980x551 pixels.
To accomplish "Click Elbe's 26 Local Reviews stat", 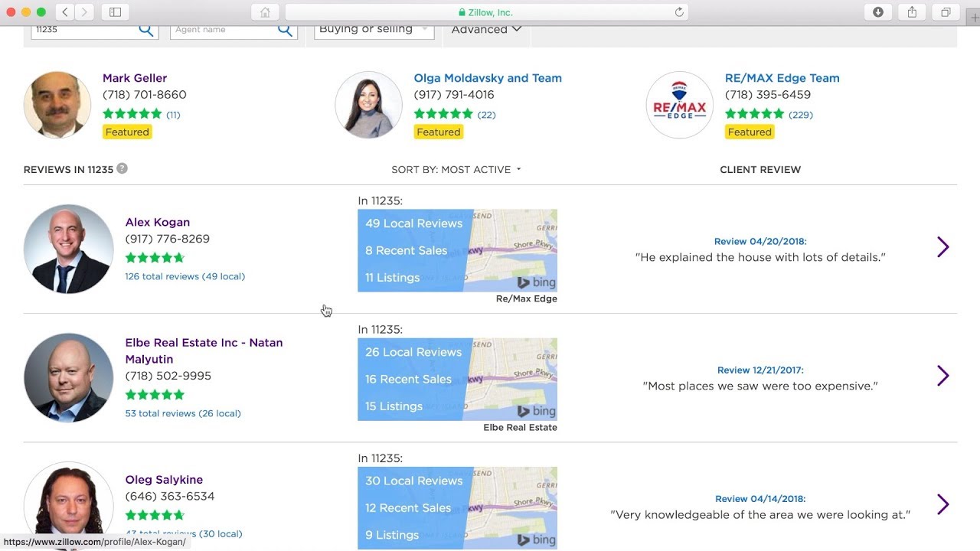I will coord(413,352).
